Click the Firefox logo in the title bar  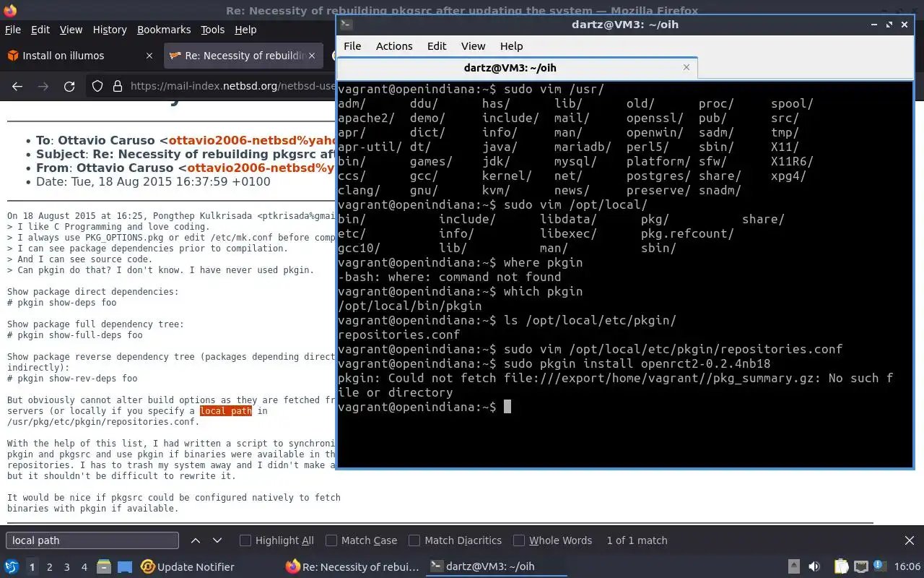pyautogui.click(x=10, y=10)
